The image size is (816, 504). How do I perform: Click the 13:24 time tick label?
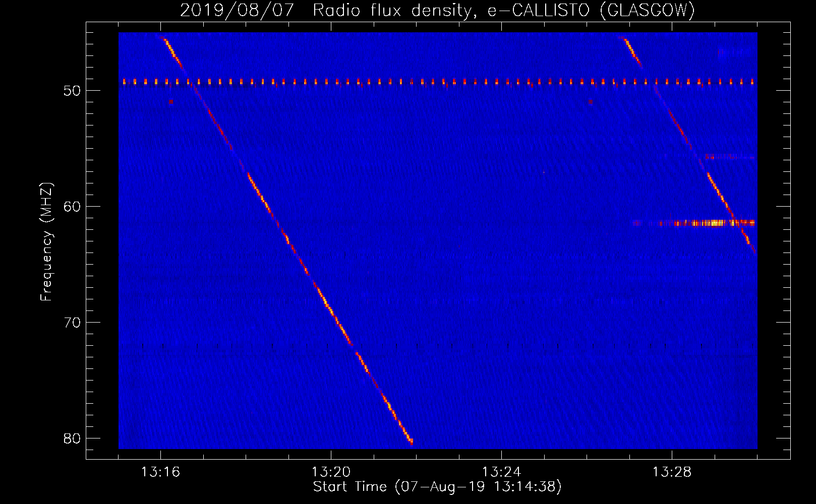coord(501,472)
